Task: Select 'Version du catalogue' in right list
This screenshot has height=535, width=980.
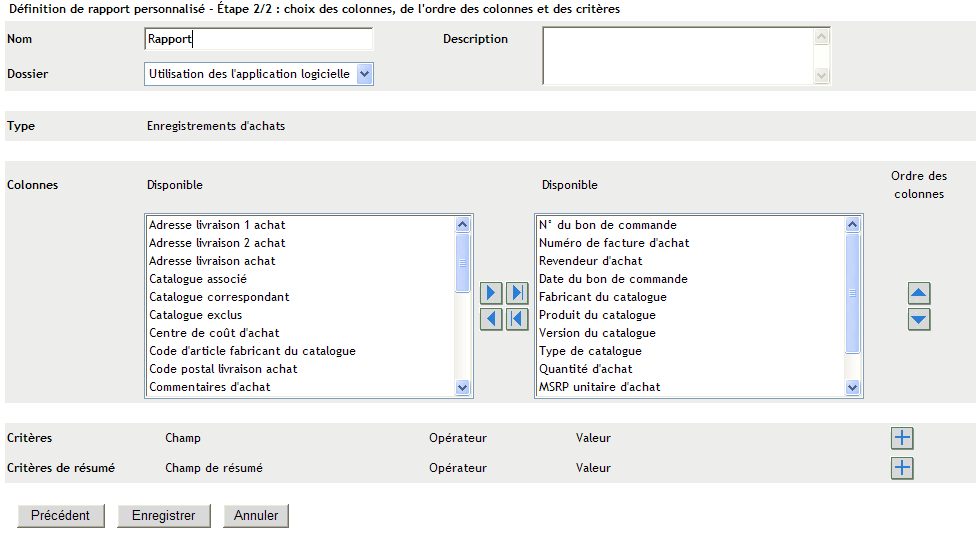Action: pyautogui.click(x=691, y=333)
